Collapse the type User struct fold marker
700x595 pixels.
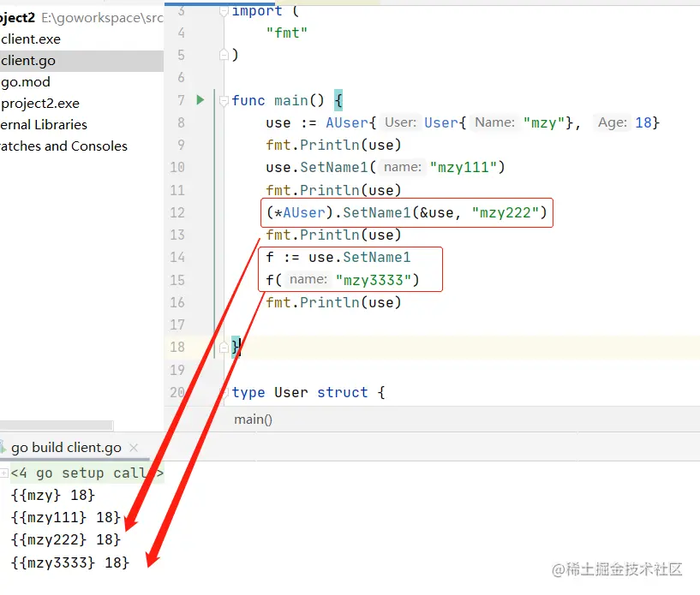click(225, 392)
